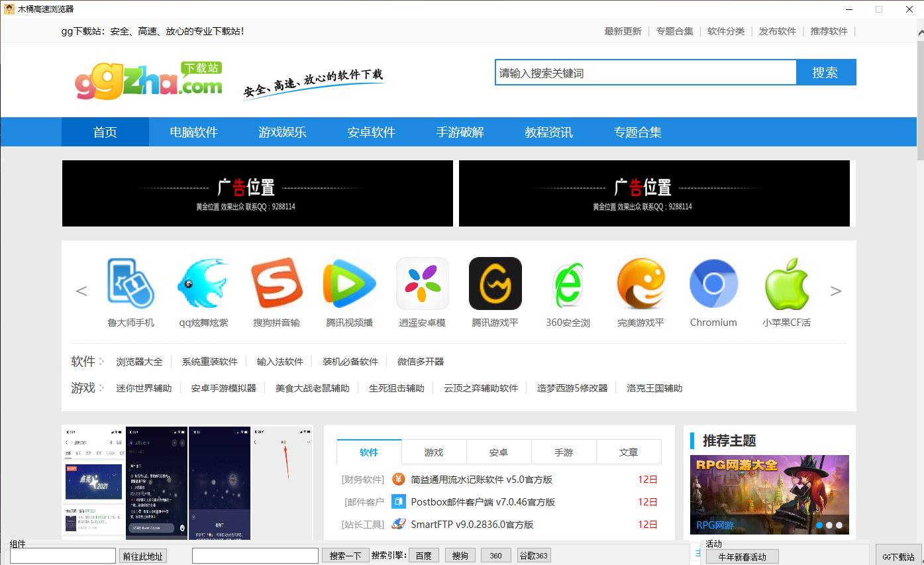
Task: Open 专题合集 link in top bar
Action: [675, 31]
